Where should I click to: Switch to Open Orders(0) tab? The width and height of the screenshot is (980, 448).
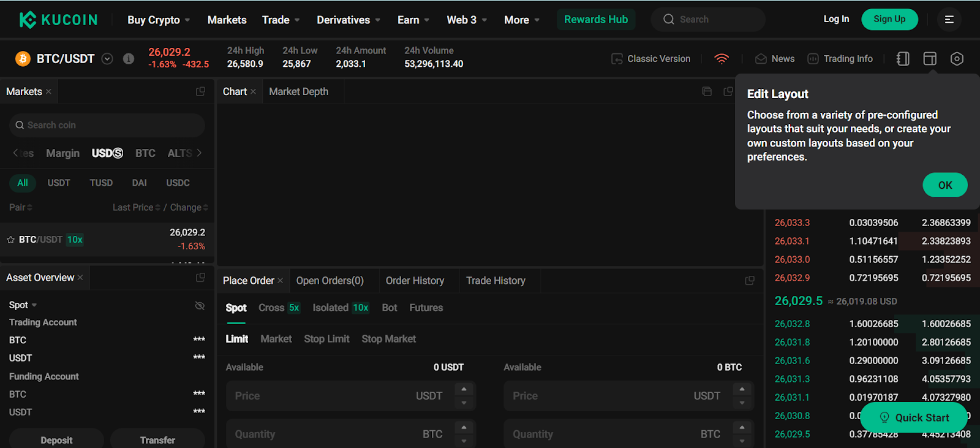(x=330, y=280)
